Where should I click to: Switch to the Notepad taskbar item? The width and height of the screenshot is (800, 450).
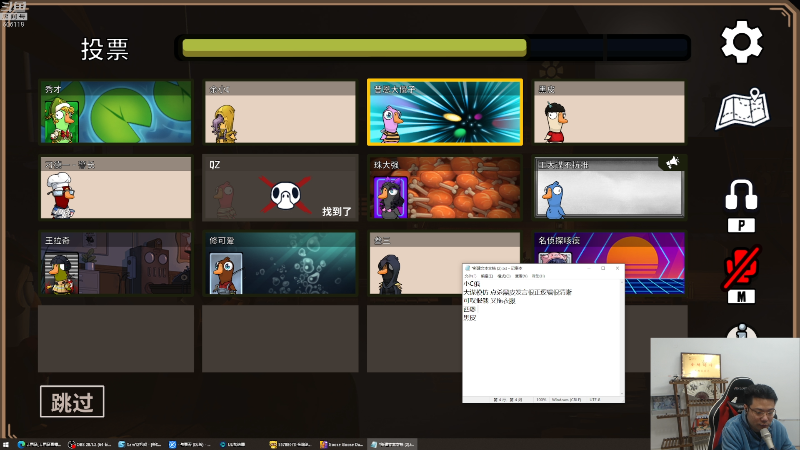(392, 444)
